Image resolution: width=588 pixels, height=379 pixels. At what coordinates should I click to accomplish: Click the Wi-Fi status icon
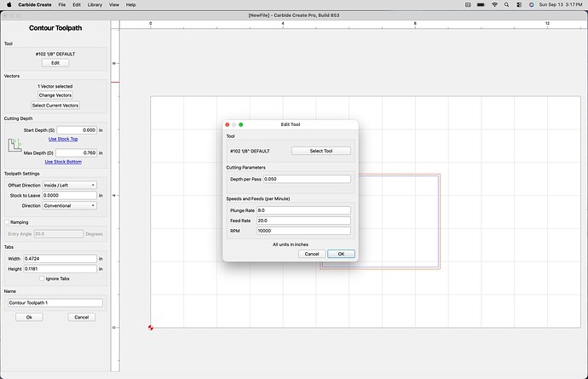click(x=494, y=5)
